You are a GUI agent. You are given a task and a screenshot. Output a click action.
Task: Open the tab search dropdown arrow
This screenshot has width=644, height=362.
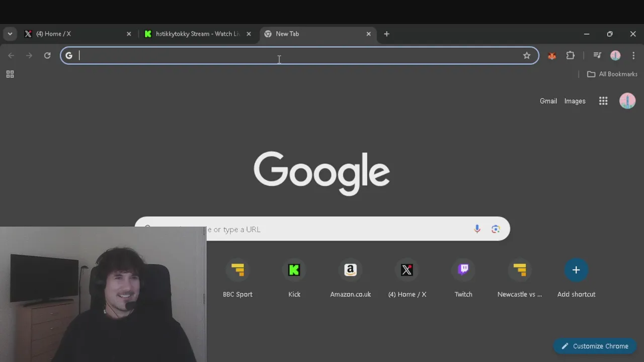click(10, 34)
